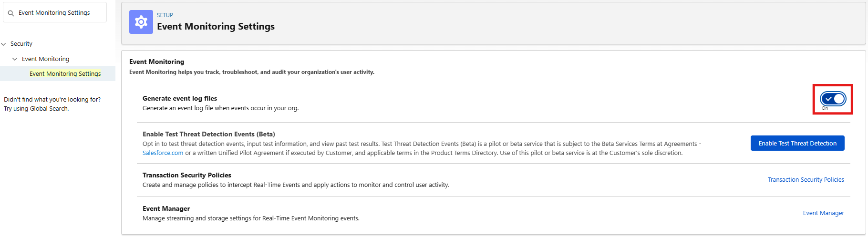Click the Event Monitoring Settings page title
868x238 pixels.
click(x=216, y=27)
